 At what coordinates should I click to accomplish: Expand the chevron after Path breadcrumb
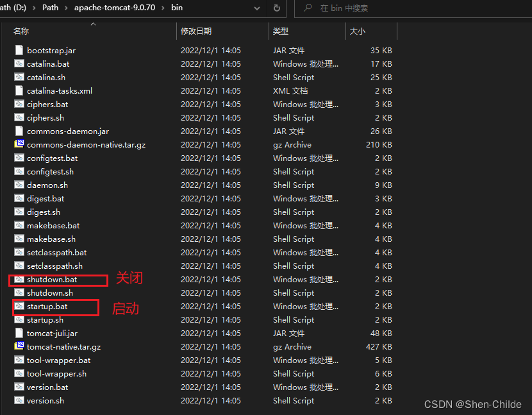click(x=66, y=8)
